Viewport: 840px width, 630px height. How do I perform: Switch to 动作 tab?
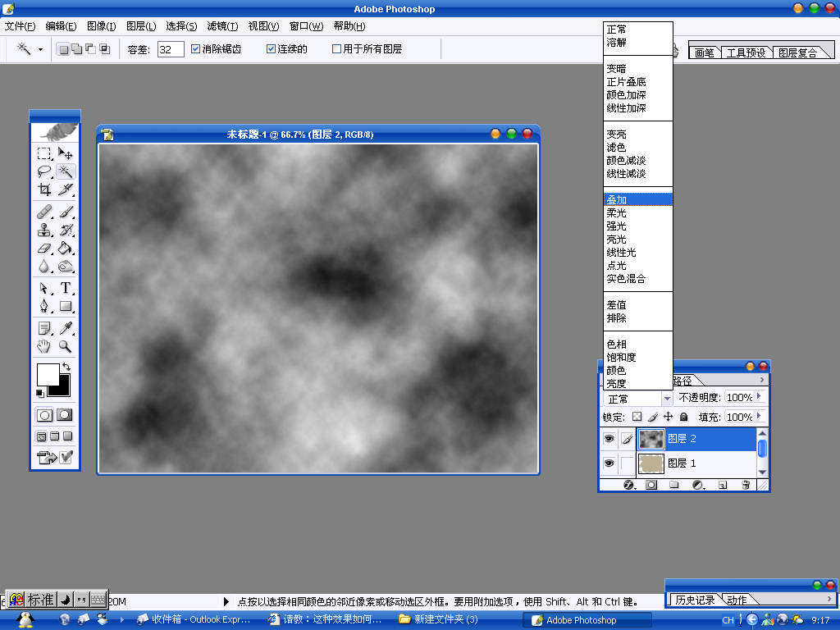pos(737,600)
